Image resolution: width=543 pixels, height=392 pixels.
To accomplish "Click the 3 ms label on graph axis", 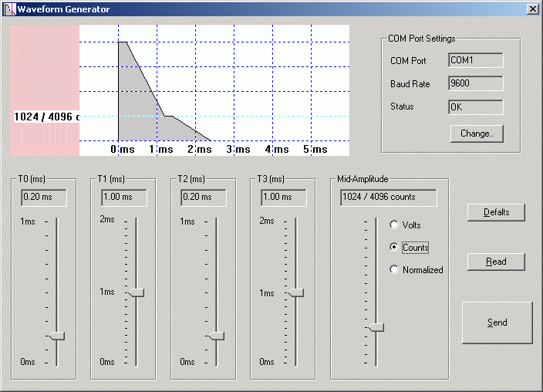I will click(238, 150).
